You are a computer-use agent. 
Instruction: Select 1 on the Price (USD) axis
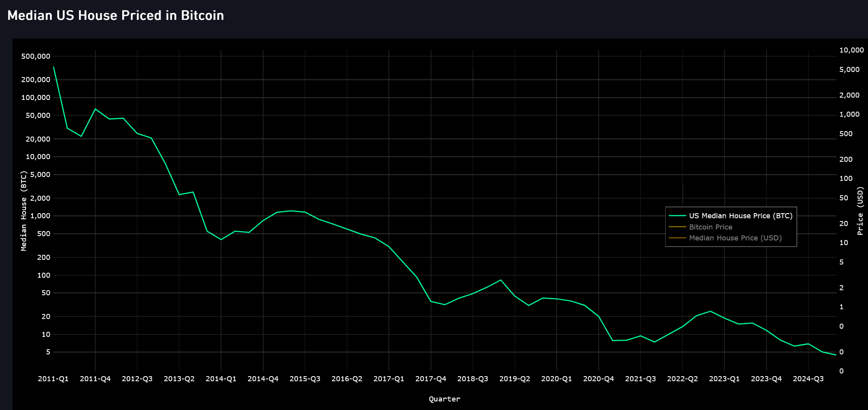(x=842, y=307)
